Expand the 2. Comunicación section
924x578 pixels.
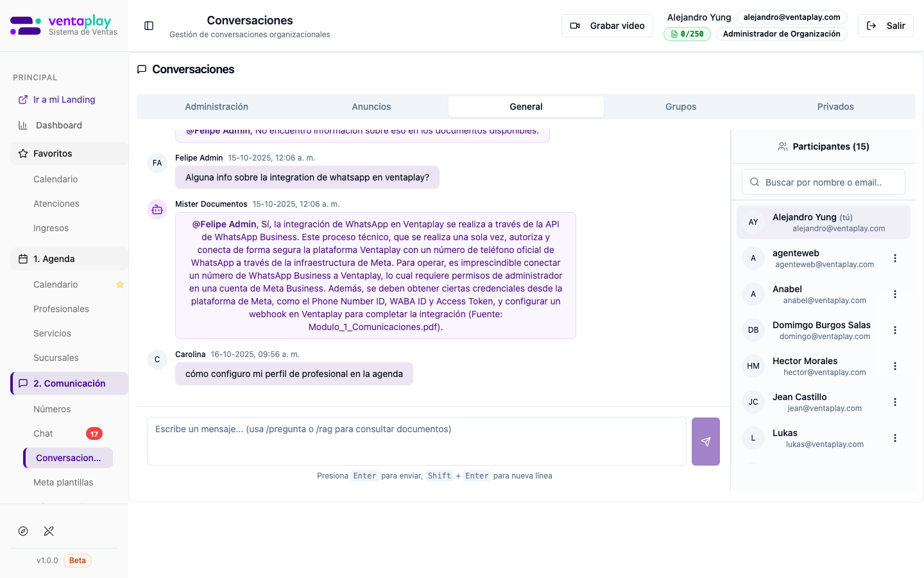(69, 383)
